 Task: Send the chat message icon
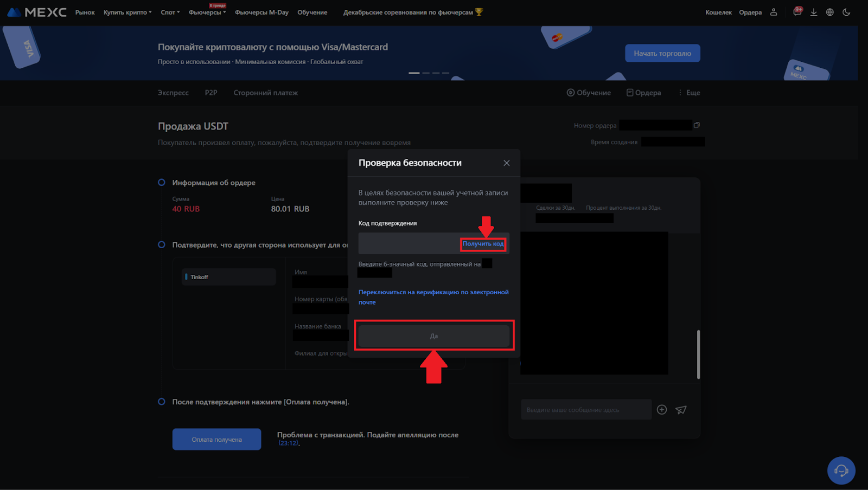click(681, 410)
